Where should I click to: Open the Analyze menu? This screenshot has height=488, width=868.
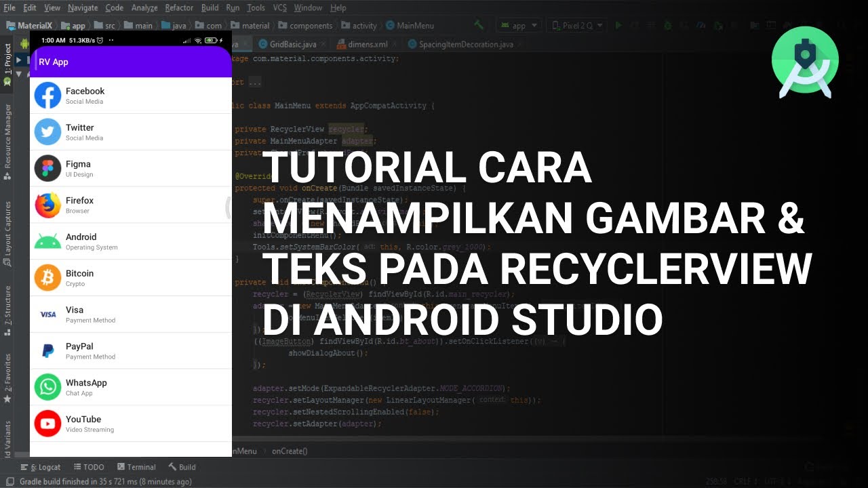(x=145, y=7)
